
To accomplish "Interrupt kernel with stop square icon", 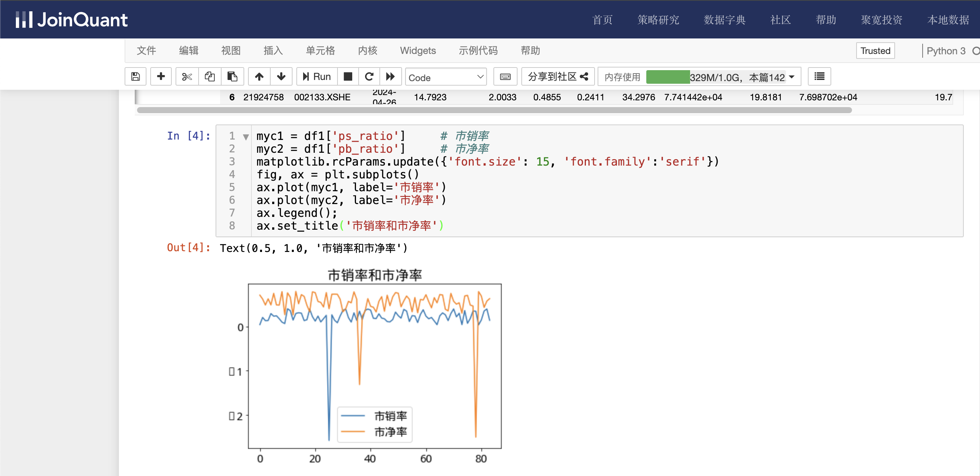I will click(348, 77).
